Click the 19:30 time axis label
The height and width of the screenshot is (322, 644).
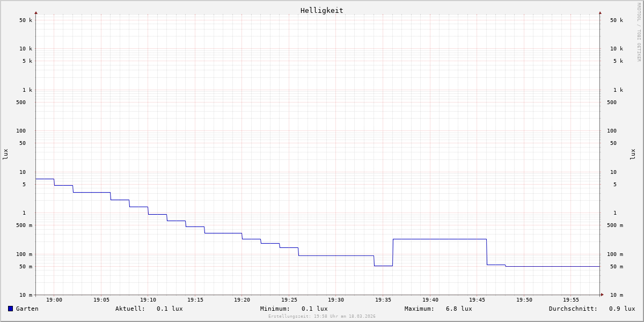[x=336, y=300]
